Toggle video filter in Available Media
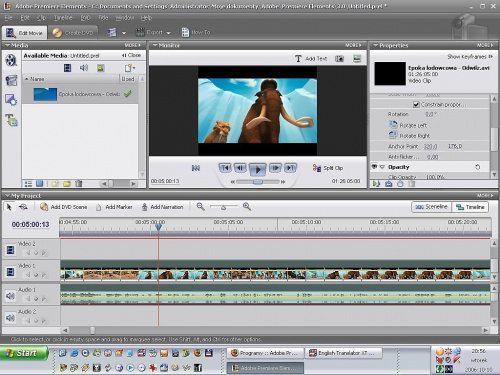 pos(67,68)
